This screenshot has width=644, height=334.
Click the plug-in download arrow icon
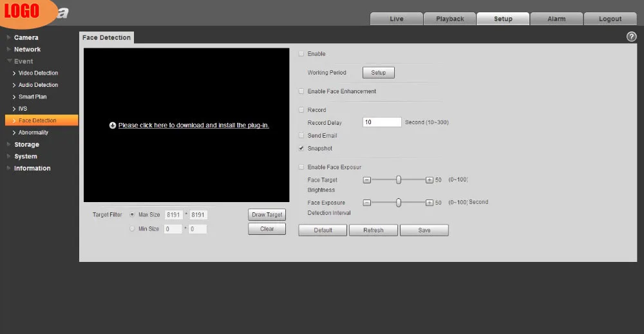113,125
